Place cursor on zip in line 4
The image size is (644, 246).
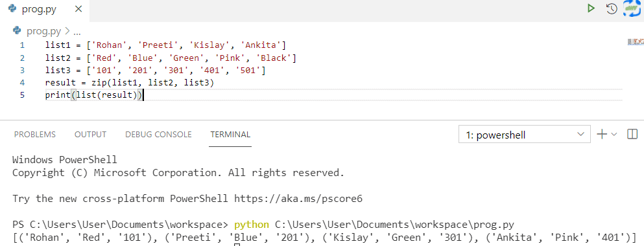point(99,83)
